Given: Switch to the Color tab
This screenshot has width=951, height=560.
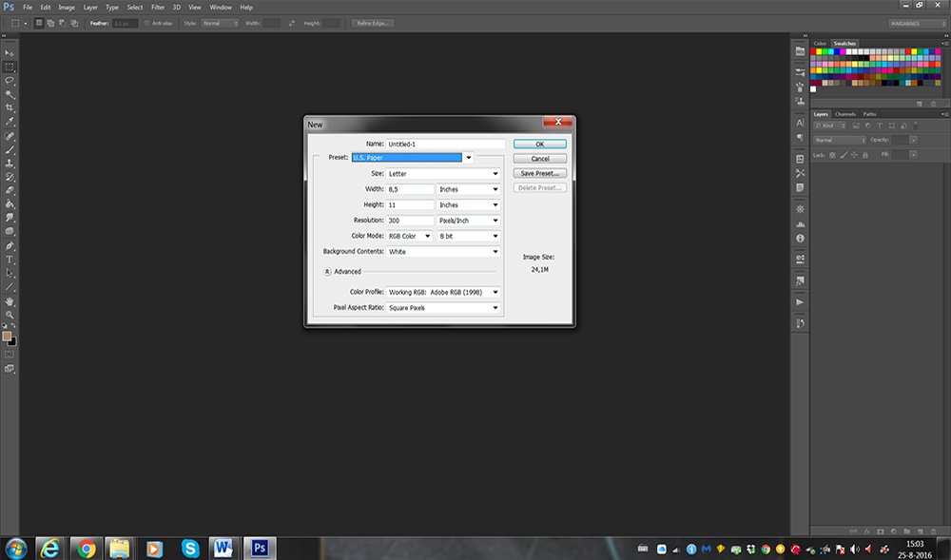Looking at the screenshot, I should pos(820,44).
